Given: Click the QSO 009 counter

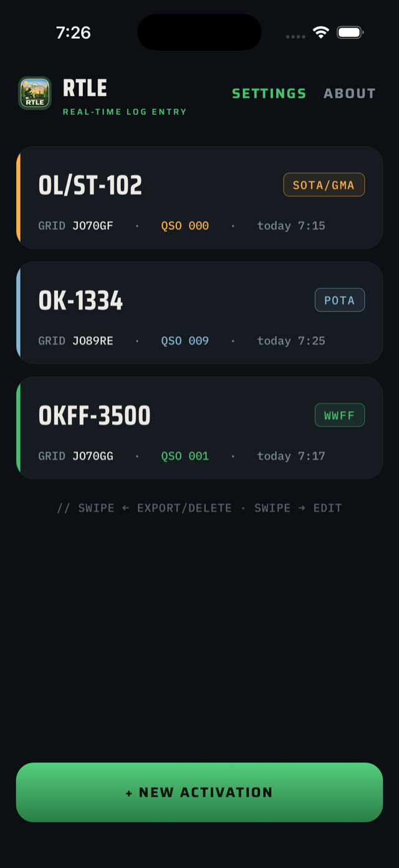Looking at the screenshot, I should tap(185, 341).
